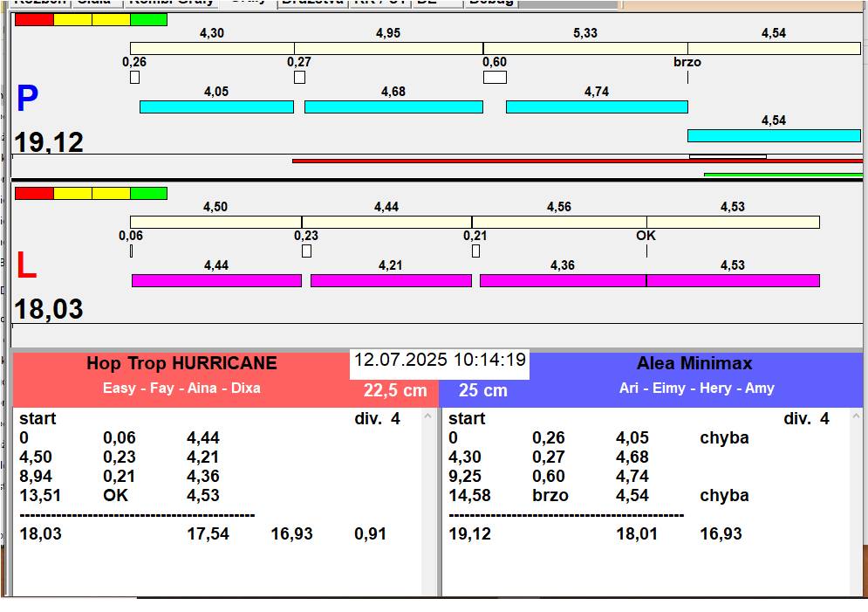Screen dimensions: 868x612
Task: Select the magenta 4,36 run bar in lane L
Action: coord(563,281)
